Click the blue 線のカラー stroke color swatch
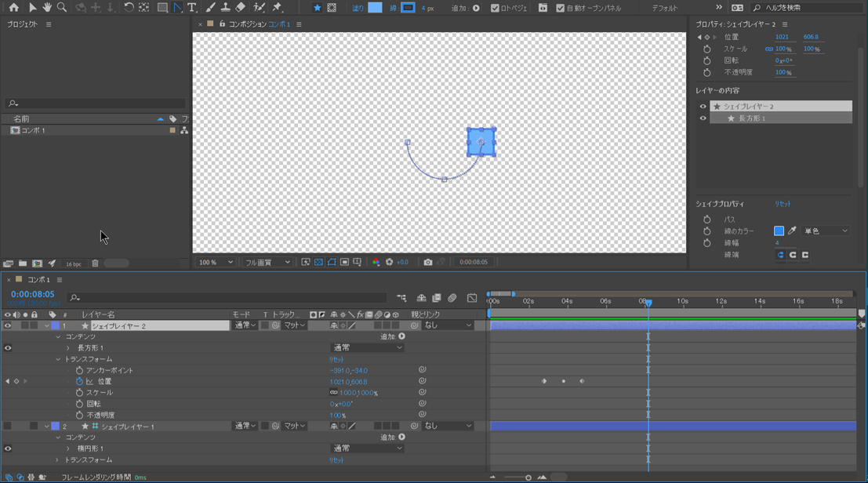The height and width of the screenshot is (483, 868). coord(779,231)
